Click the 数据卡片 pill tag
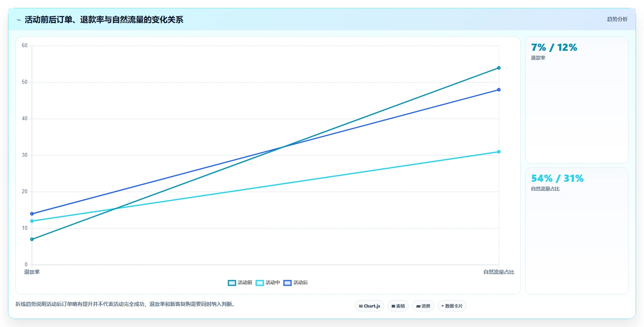The height and width of the screenshot is (327, 644). (452, 306)
